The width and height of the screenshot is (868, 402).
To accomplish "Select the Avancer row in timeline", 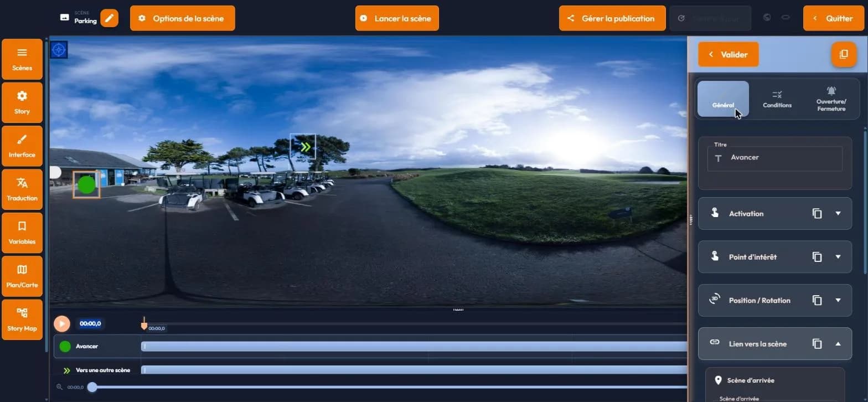I will pos(370,347).
